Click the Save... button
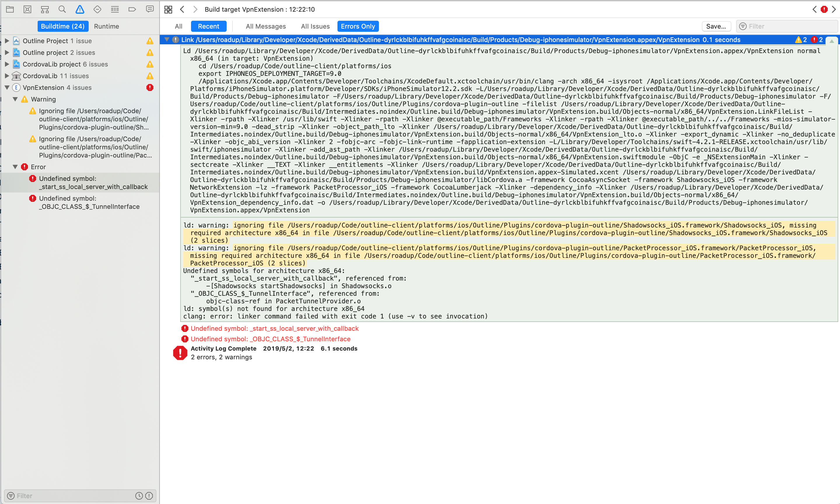The height and width of the screenshot is (504, 840). (x=716, y=26)
